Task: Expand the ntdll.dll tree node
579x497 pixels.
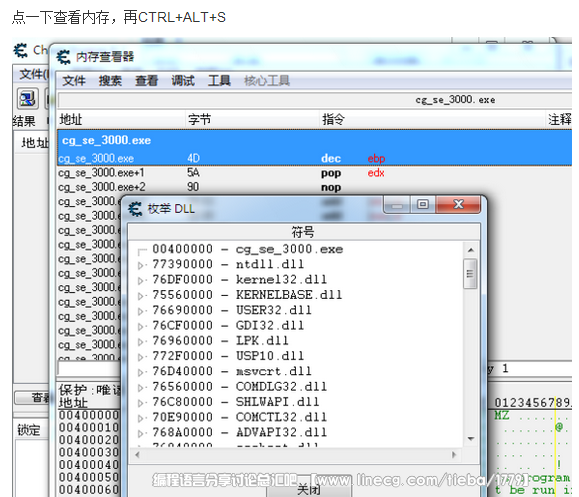Action: point(141,265)
